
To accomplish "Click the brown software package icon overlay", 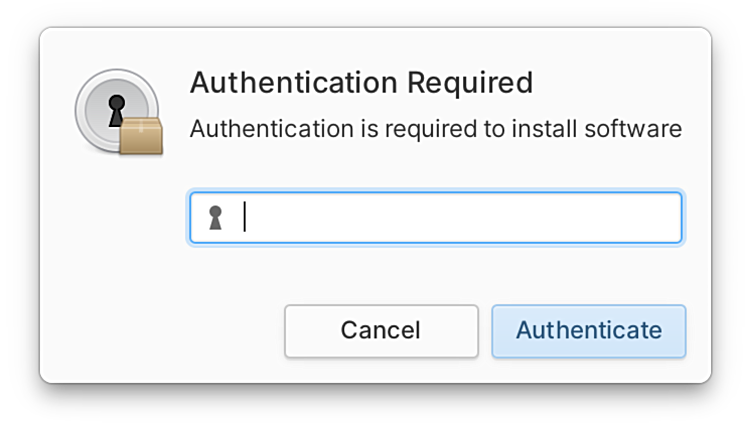I will pyautogui.click(x=141, y=136).
